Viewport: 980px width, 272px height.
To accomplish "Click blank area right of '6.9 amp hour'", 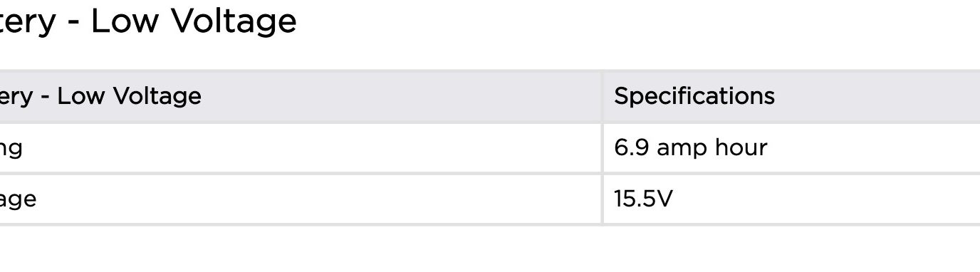I will tap(873, 147).
